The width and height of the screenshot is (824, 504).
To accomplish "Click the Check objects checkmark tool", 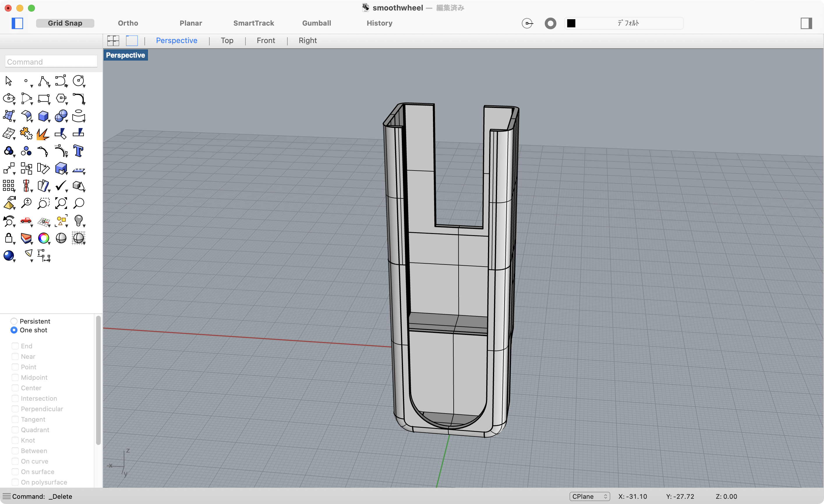I will tap(61, 185).
